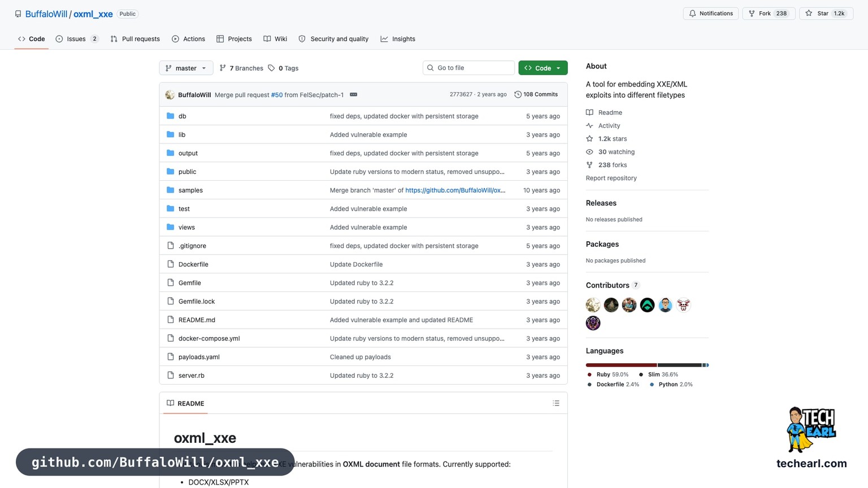The width and height of the screenshot is (868, 488).
Task: Open the lib folder icon
Action: click(171, 134)
